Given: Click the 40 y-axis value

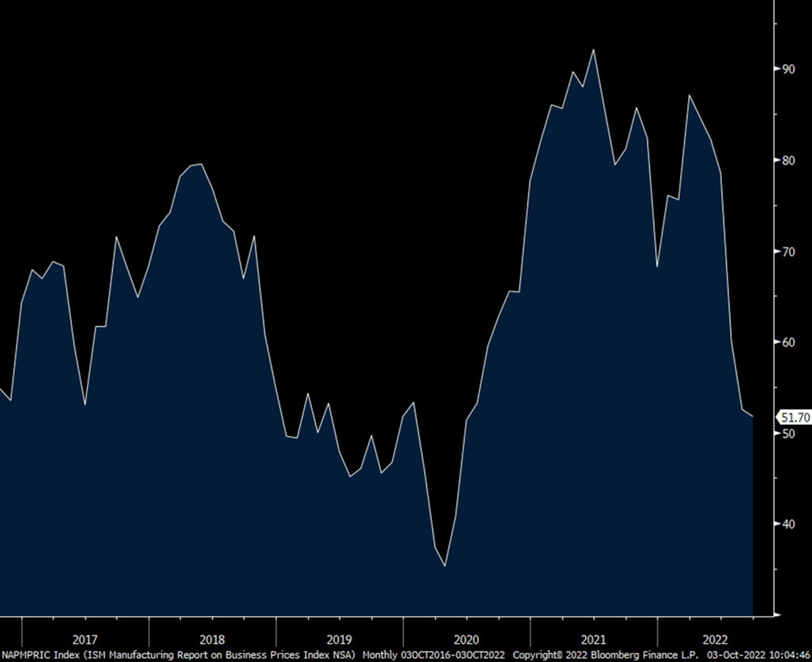Looking at the screenshot, I should pyautogui.click(x=788, y=524).
